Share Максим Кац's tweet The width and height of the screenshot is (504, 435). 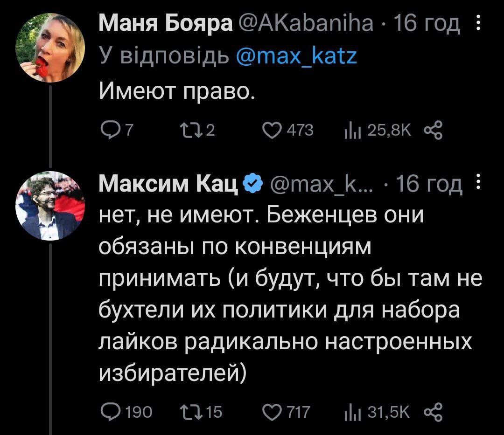[x=432, y=412]
